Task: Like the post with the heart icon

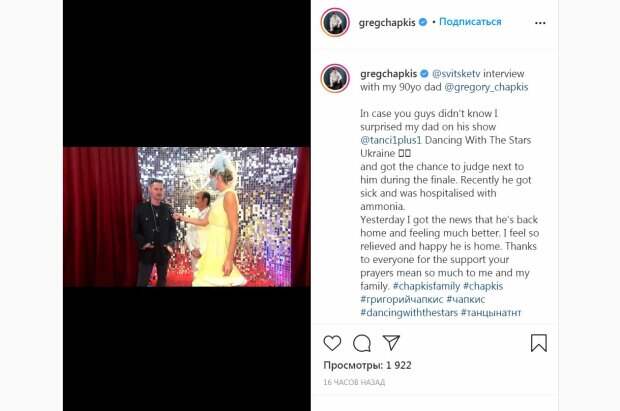Action: [x=332, y=343]
